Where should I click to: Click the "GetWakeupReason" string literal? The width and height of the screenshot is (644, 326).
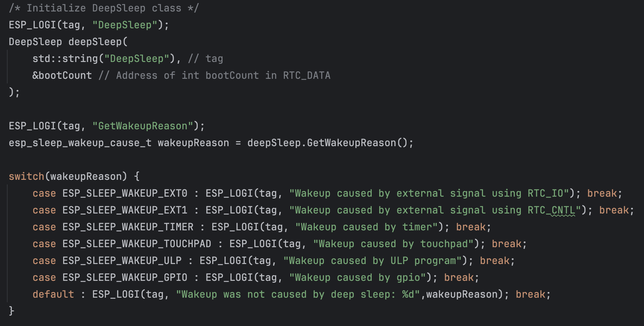(143, 126)
